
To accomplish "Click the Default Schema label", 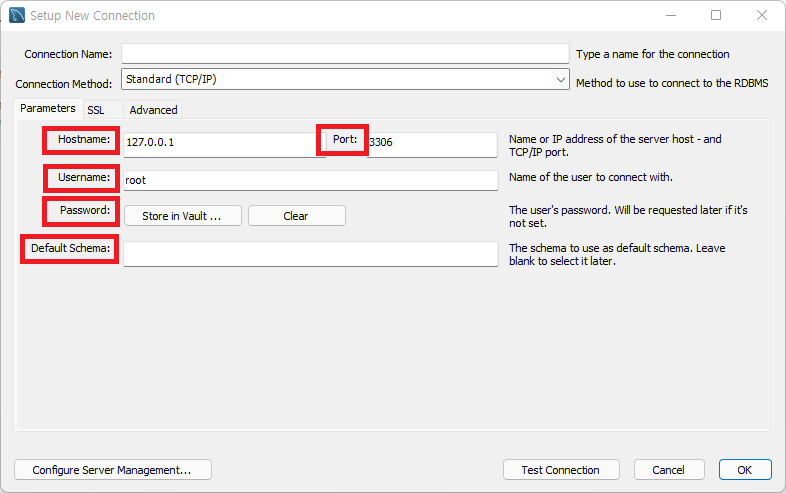I will [70, 248].
